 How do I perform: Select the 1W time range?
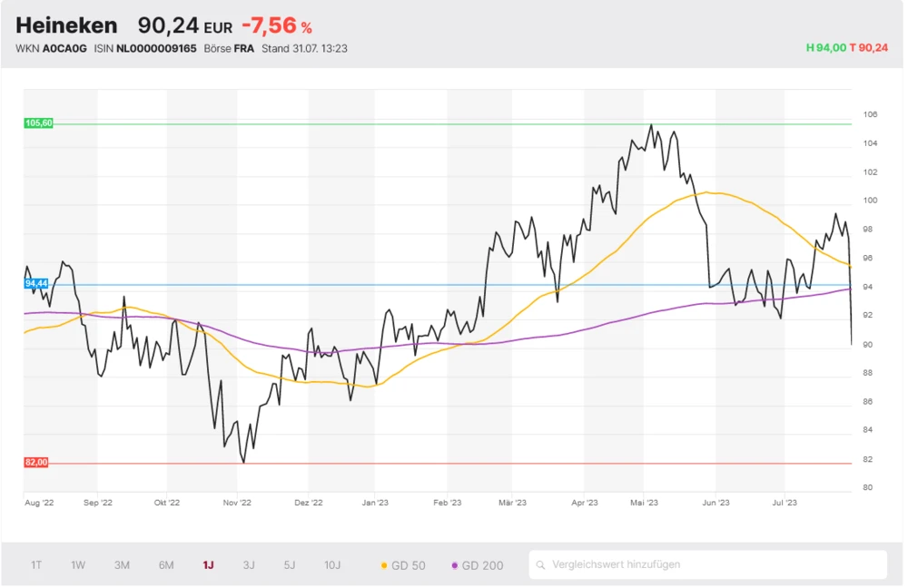tap(78, 565)
